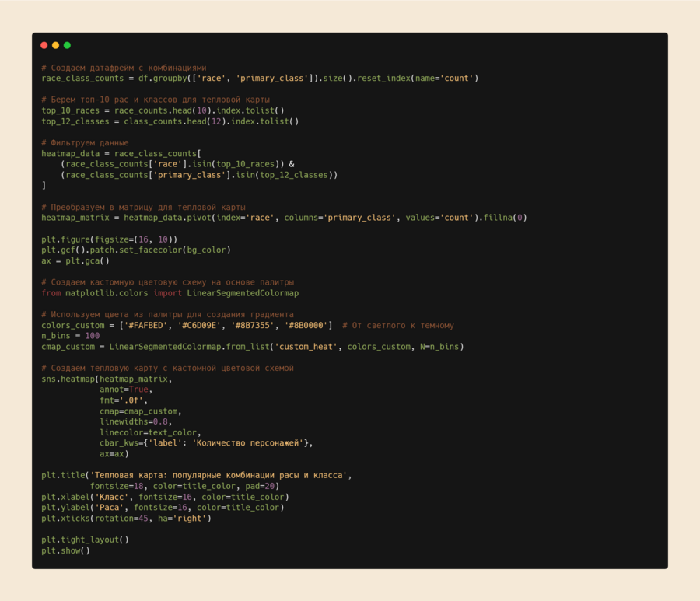Viewport: 700px width, 601px height.
Task: Click the n_bins = 100 line
Action: pos(70,336)
